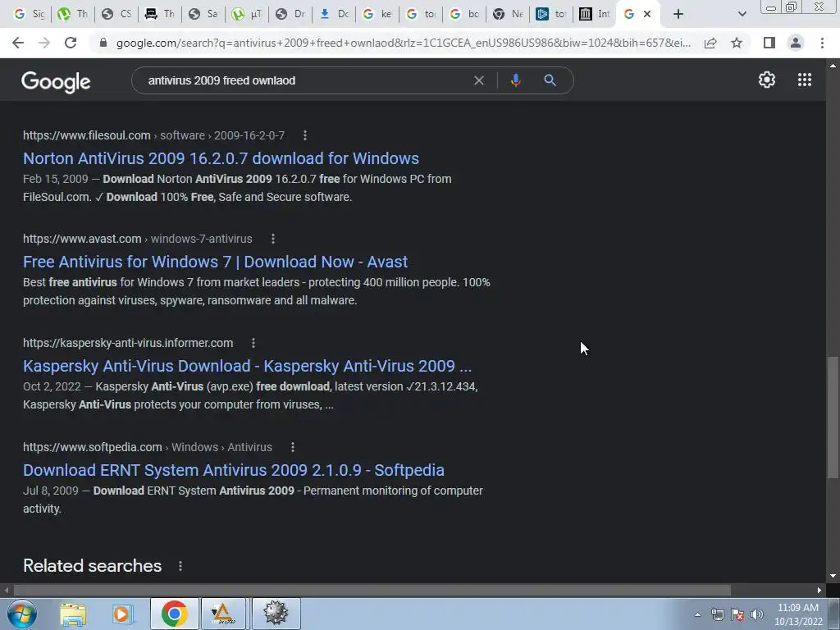Screen dimensions: 840x630
Task: Clear the search box with the X
Action: (479, 80)
